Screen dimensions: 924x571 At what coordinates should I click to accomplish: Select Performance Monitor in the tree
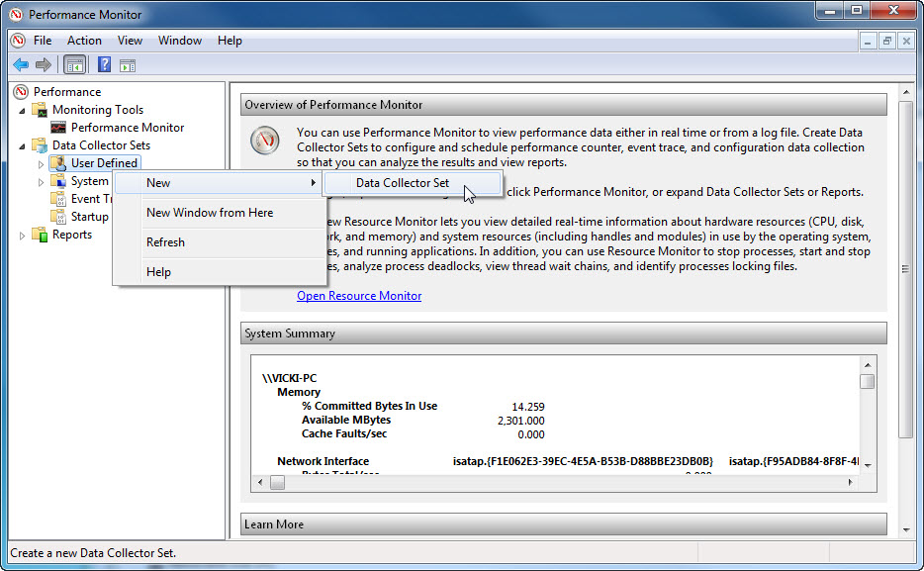[x=128, y=128]
